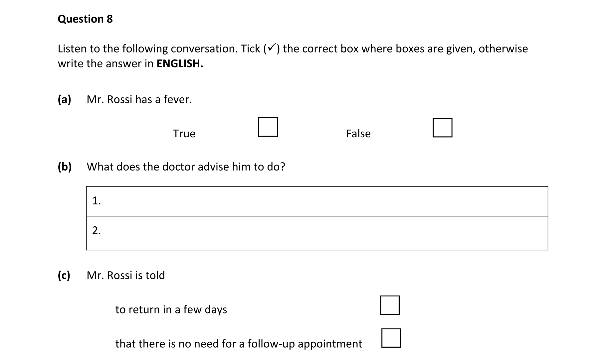Screen dimensions: 605x364
Task: Check the 'to return in a few days' box
Action: pos(390,305)
